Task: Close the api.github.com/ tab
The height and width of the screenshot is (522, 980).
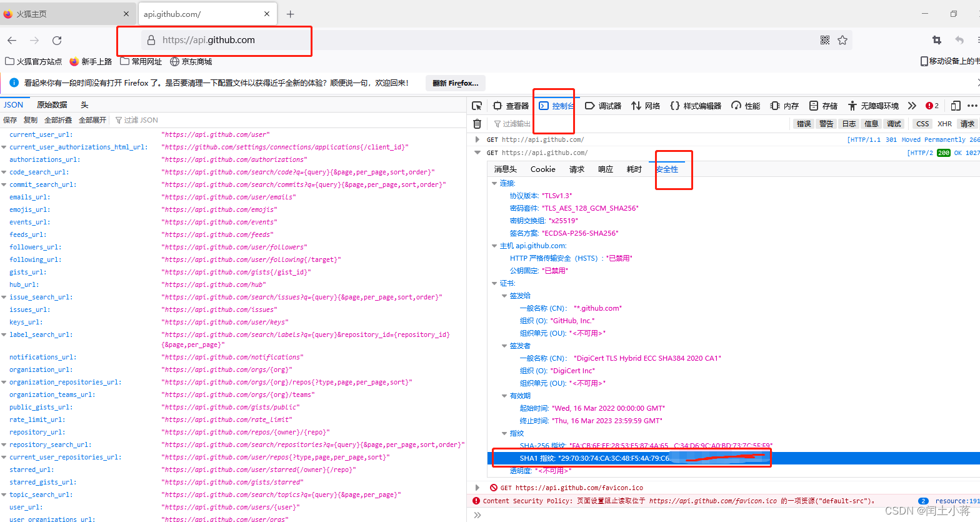Action: tap(267, 14)
